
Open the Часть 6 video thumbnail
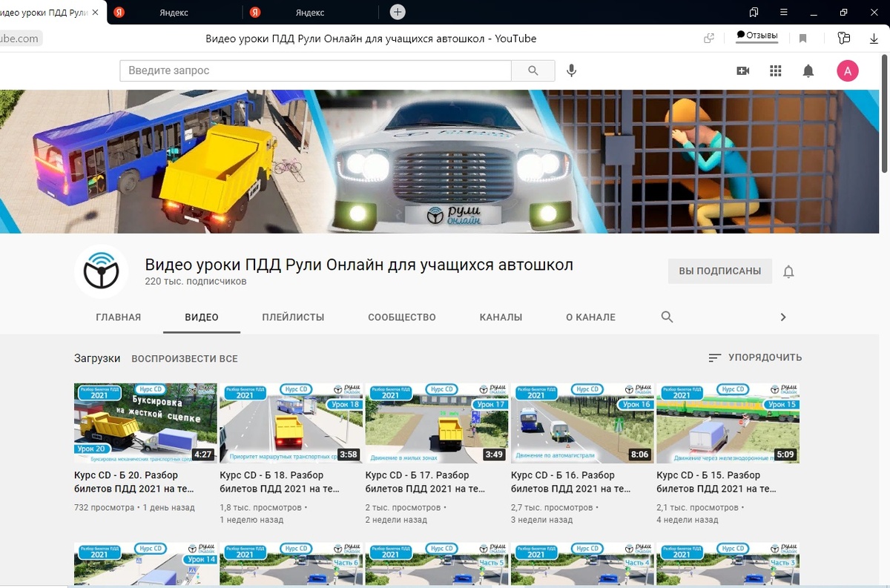[291, 565]
